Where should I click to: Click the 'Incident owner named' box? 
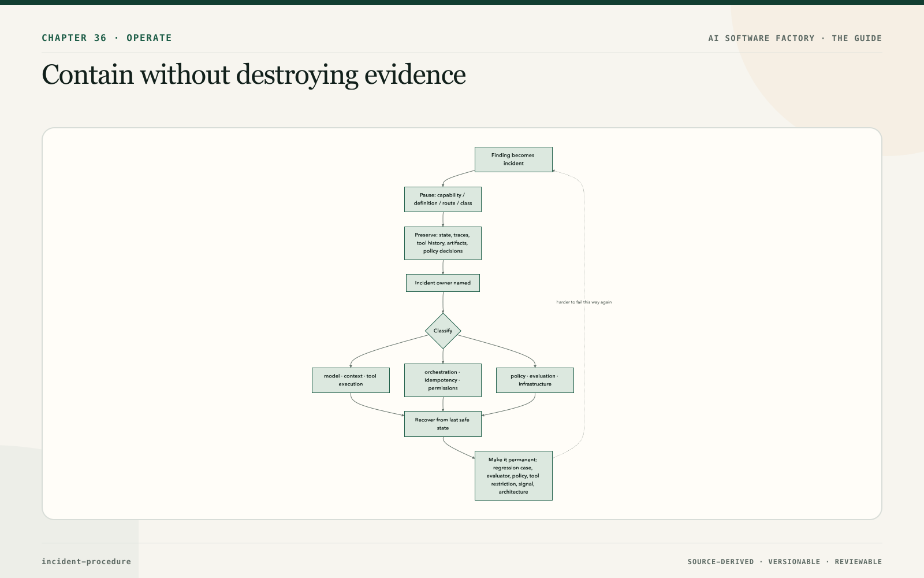pos(443,283)
